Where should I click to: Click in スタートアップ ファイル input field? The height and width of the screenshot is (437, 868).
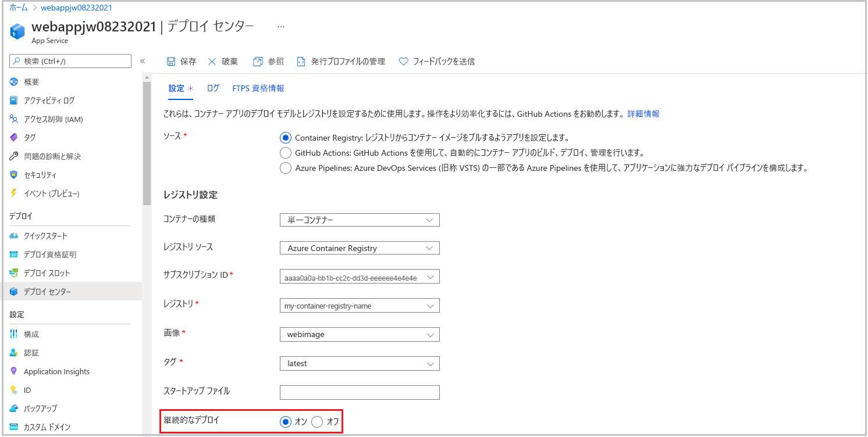tap(360, 392)
